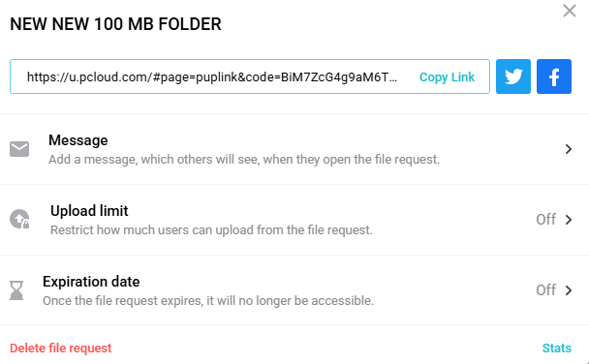This screenshot has width=589, height=364.
Task: Open the Upload limit option title
Action: pos(89,211)
